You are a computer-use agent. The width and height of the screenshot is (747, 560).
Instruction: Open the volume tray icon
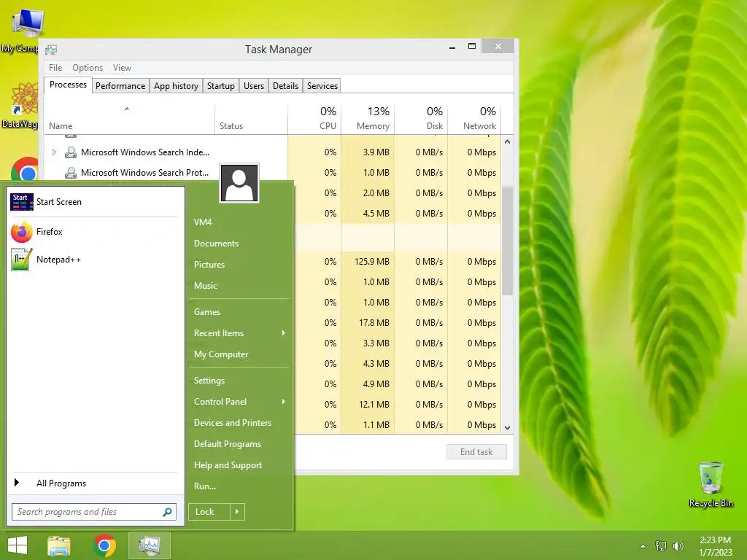coord(678,546)
